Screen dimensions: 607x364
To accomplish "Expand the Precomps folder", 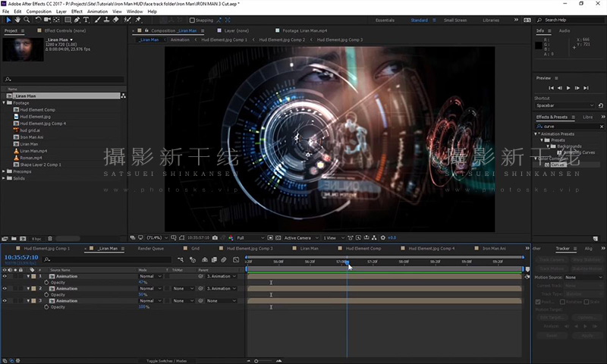I will tap(4, 171).
